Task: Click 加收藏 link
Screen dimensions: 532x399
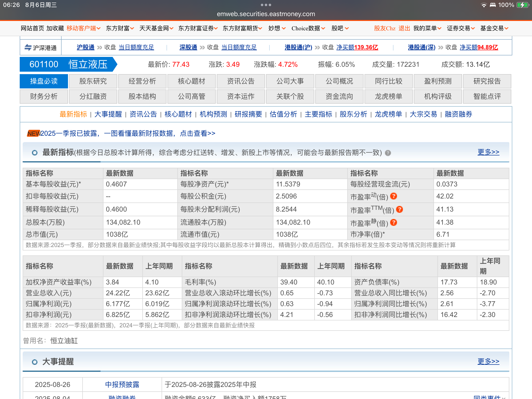Action: (x=55, y=28)
